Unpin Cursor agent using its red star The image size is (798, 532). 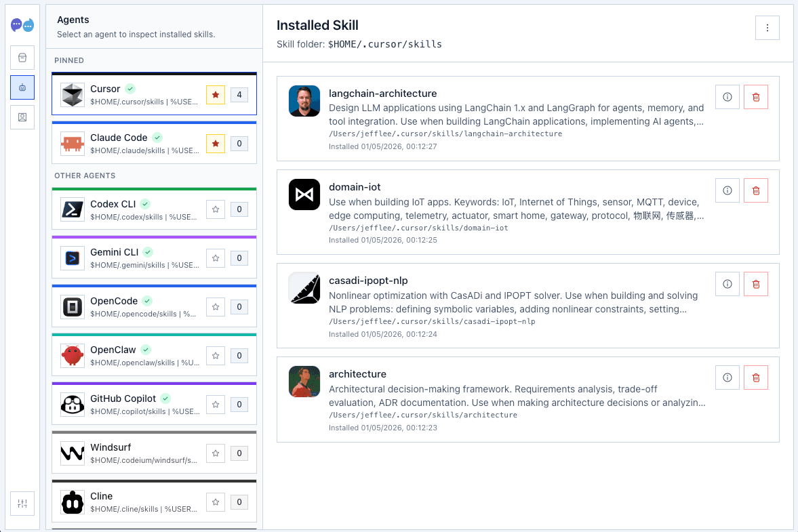[x=216, y=95]
